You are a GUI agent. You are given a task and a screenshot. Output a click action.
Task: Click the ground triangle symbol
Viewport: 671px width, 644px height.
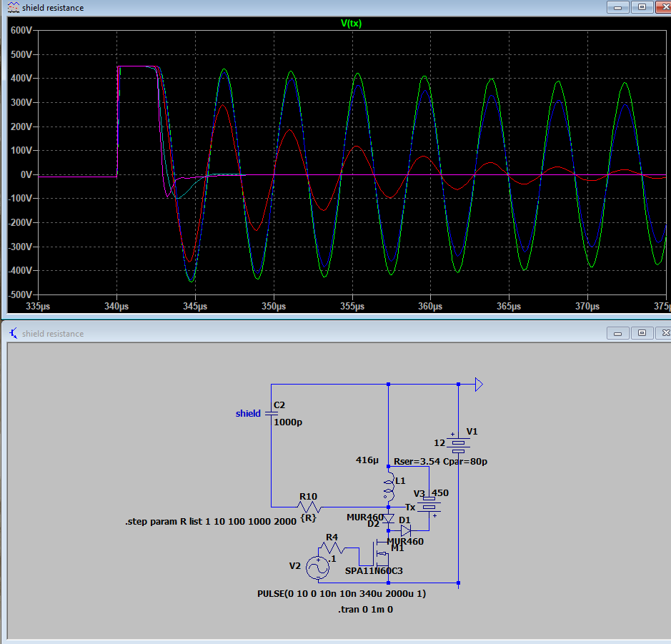coord(479,385)
